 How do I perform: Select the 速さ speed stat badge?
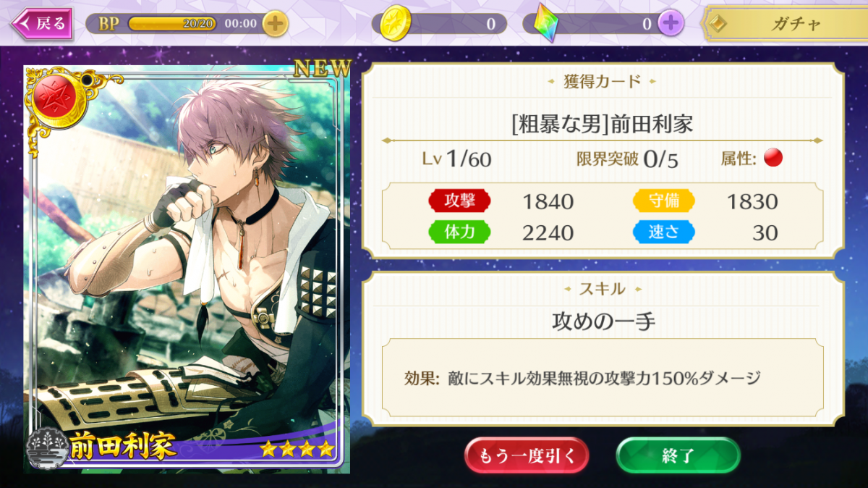[x=664, y=232]
